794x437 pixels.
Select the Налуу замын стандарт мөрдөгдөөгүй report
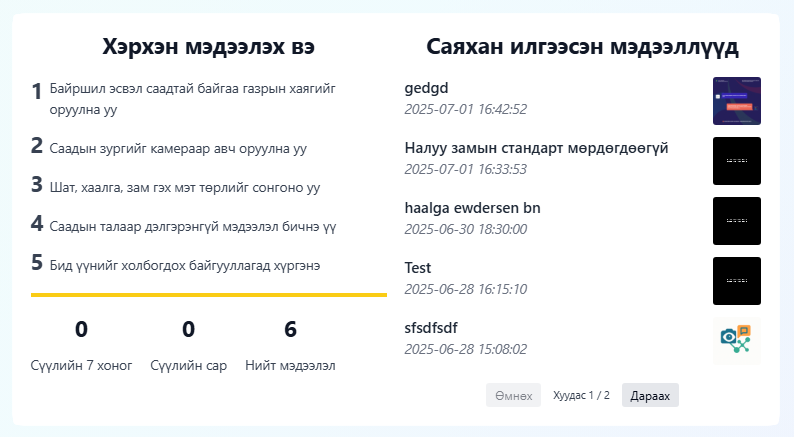(536, 148)
